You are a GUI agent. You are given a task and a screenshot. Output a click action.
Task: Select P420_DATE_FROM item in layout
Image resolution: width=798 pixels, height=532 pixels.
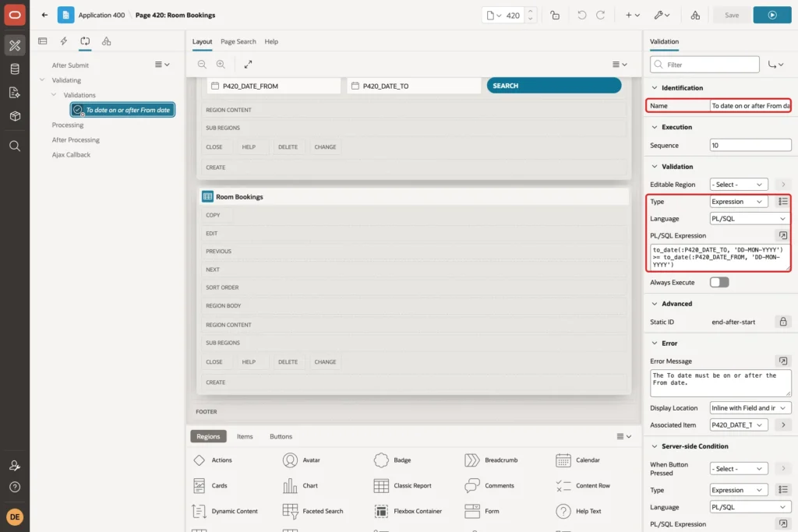274,86
